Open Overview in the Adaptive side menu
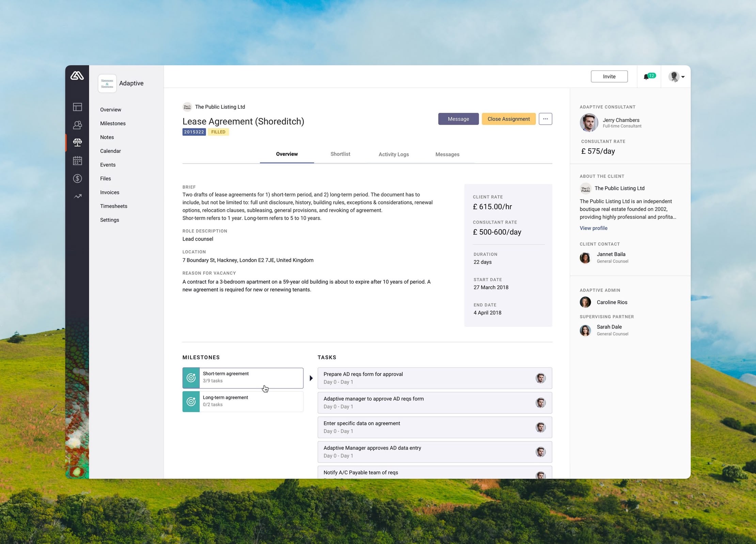This screenshot has width=756, height=544. pyautogui.click(x=111, y=110)
